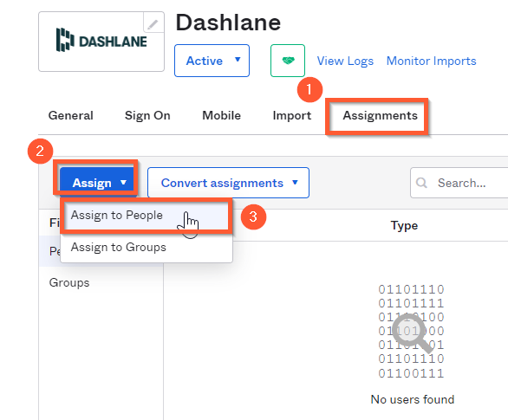
Task: Open the Monitor Imports link
Action: pyautogui.click(x=431, y=61)
